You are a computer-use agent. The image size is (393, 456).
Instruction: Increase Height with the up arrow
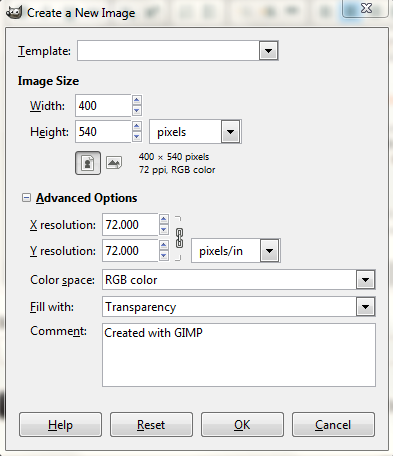(137, 126)
